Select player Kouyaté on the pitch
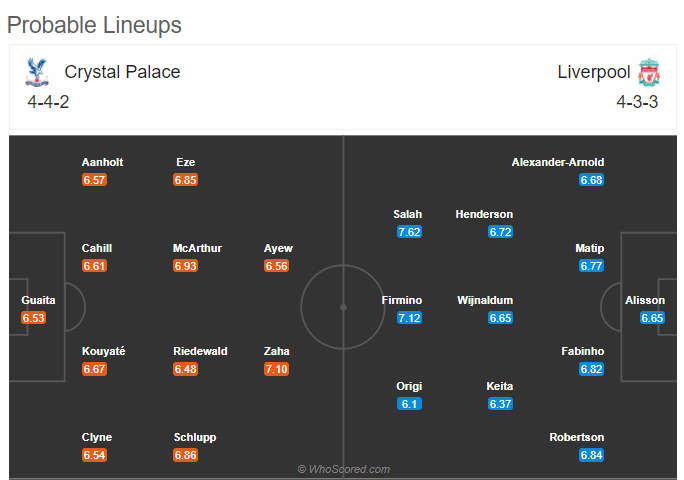 coord(103,351)
